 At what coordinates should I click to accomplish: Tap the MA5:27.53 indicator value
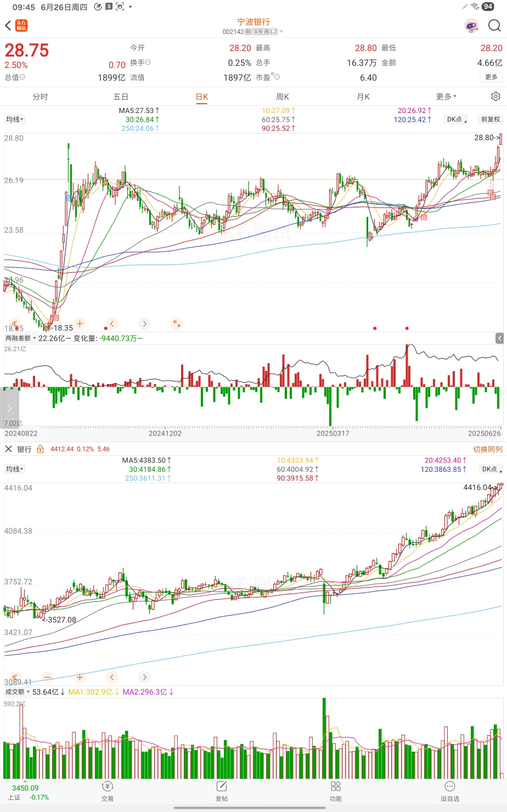139,110
